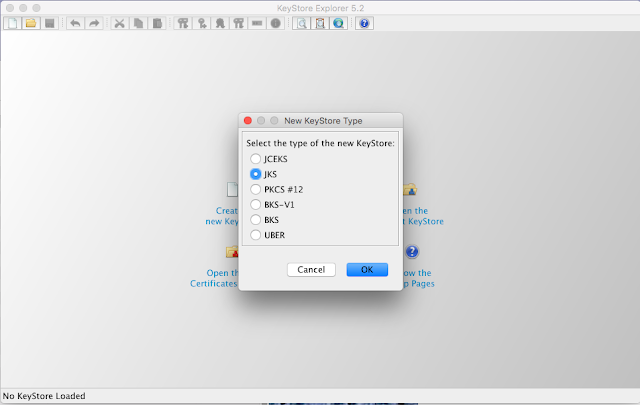Select the JCEKS radio button
The image size is (640, 405).
(256, 159)
